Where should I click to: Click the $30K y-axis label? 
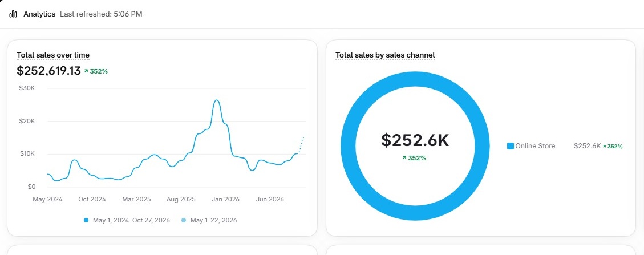click(x=27, y=88)
